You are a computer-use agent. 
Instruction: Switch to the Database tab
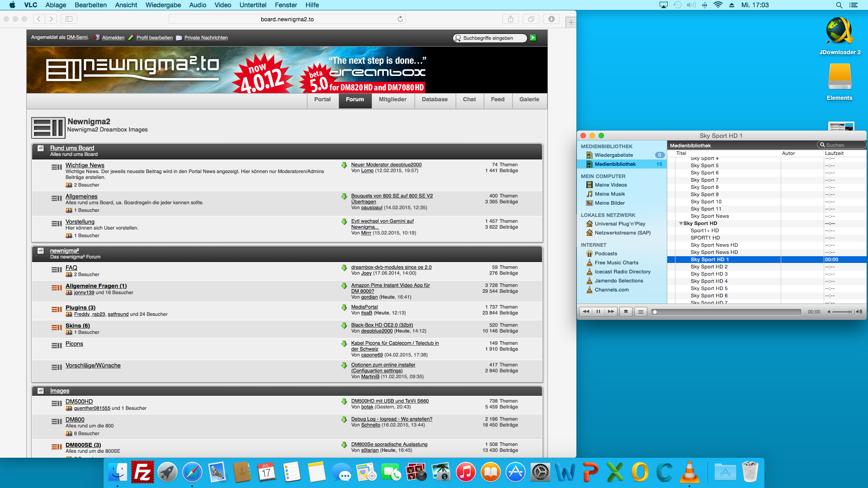(434, 99)
